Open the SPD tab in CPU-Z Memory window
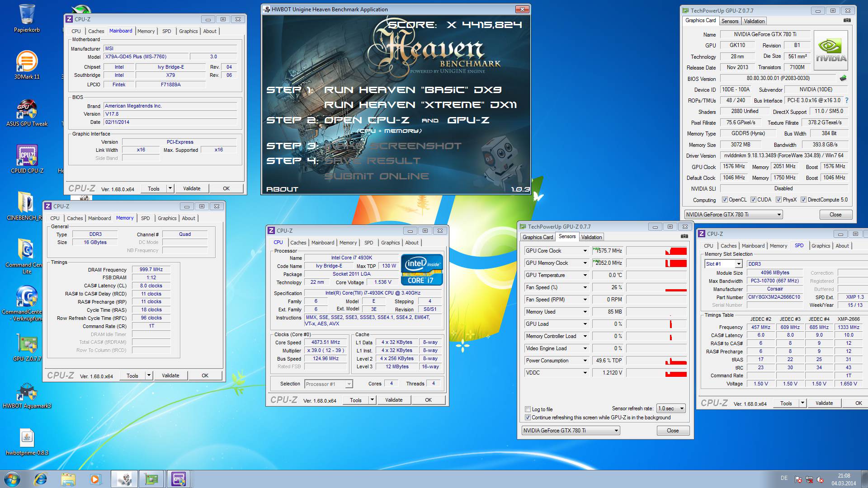868x488 pixels. 145,218
